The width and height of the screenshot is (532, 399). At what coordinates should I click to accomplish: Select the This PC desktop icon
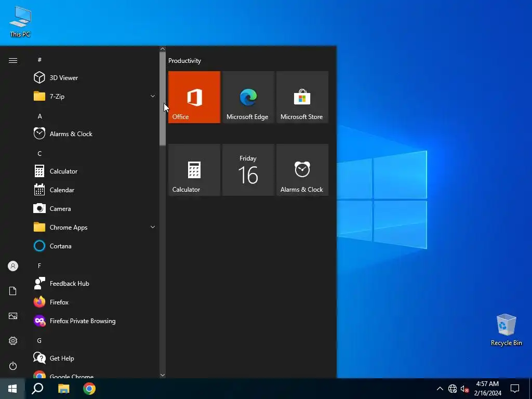tap(20, 22)
